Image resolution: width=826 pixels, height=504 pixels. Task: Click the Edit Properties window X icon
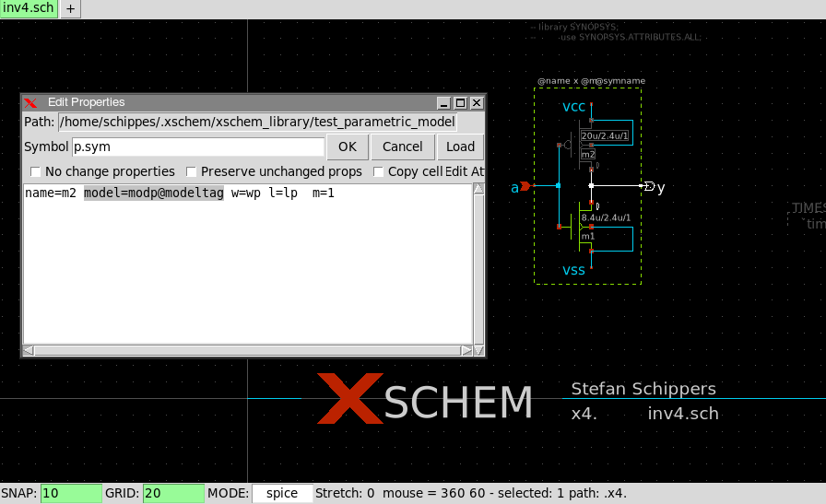(x=30, y=102)
